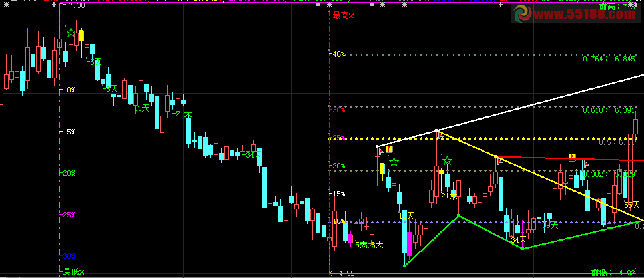The height and width of the screenshot is (278, 644).
Task: Click the yellow 21天 label
Action: [x=449, y=196]
